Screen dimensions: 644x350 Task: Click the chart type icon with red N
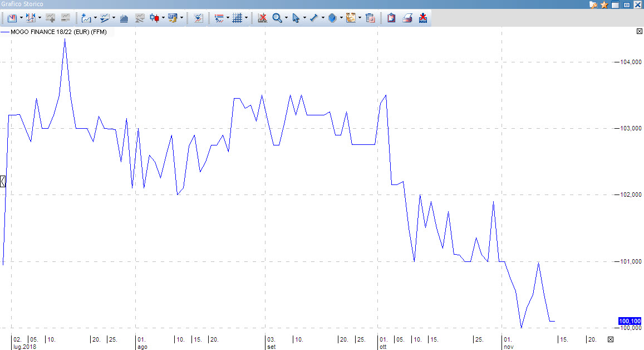pyautogui.click(x=12, y=18)
